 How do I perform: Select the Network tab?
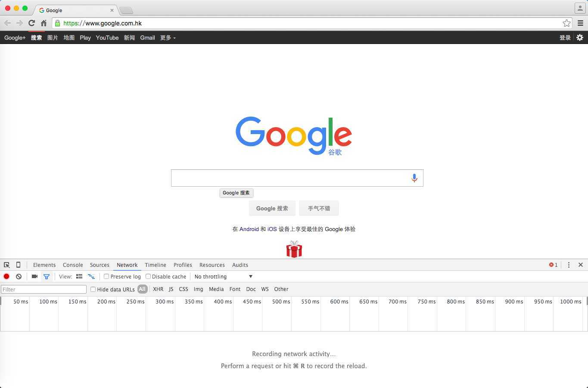(x=127, y=265)
